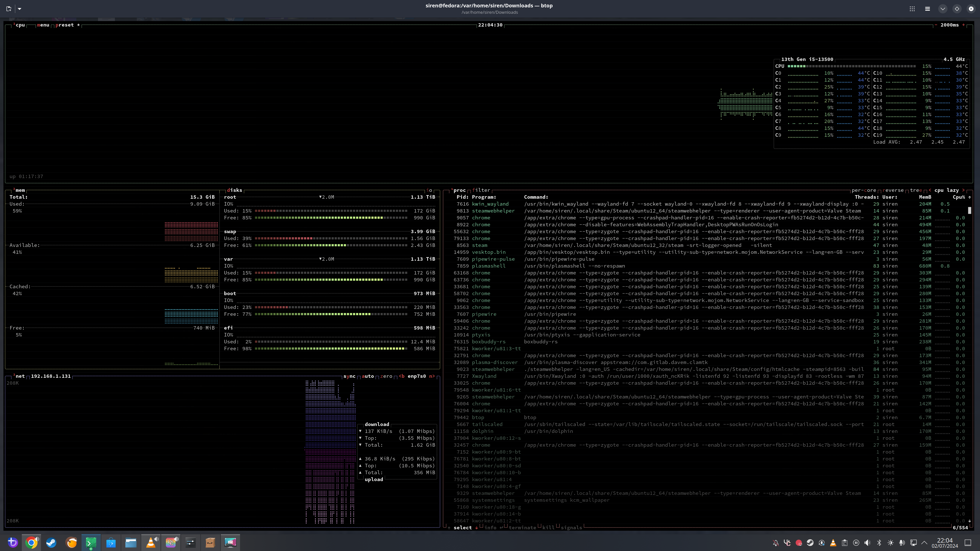The image size is (980, 551).
Task: Click the Steam icon in the taskbar
Action: click(x=51, y=542)
